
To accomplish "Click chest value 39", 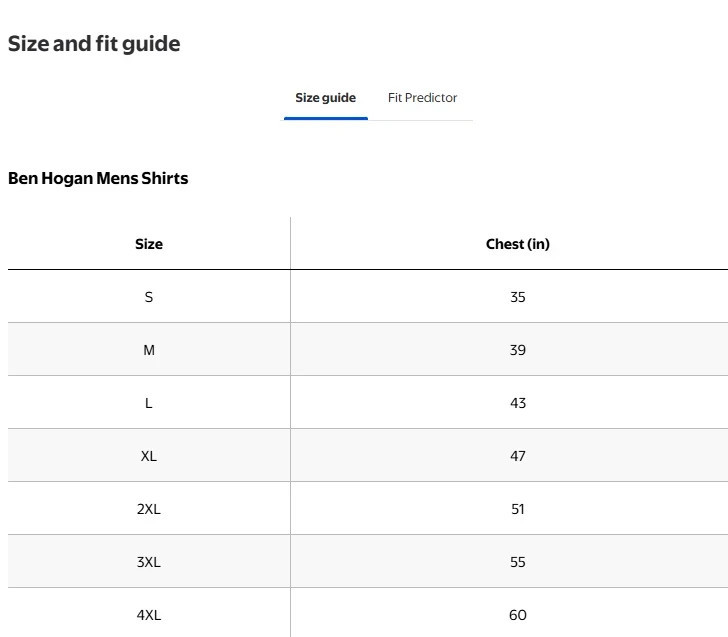I will pos(517,350).
